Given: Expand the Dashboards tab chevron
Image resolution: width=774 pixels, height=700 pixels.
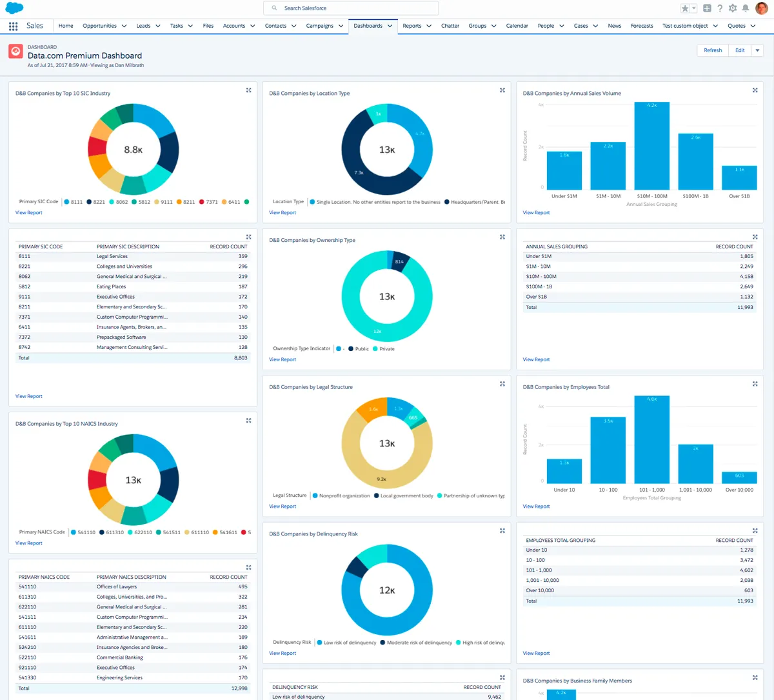Looking at the screenshot, I should (390, 26).
